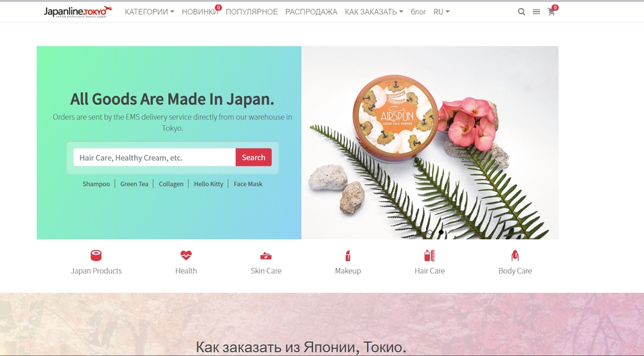Select the Hair Care comb icon
Viewport: 644px width, 356px height.
(429, 256)
